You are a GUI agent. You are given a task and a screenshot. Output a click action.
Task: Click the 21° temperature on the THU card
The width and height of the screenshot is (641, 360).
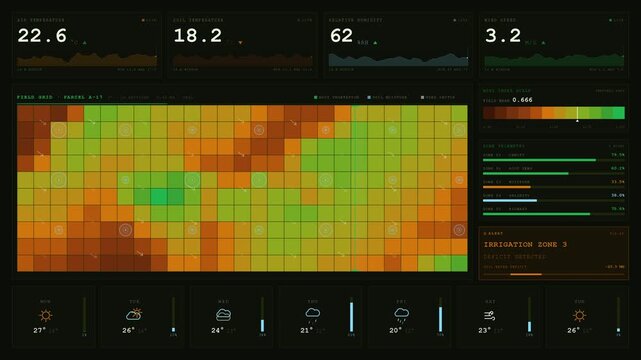[306, 330]
